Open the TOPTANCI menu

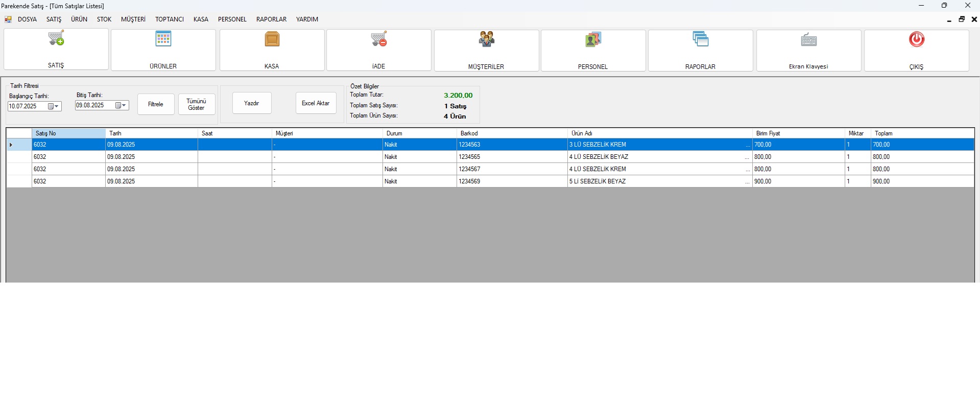pyautogui.click(x=170, y=19)
